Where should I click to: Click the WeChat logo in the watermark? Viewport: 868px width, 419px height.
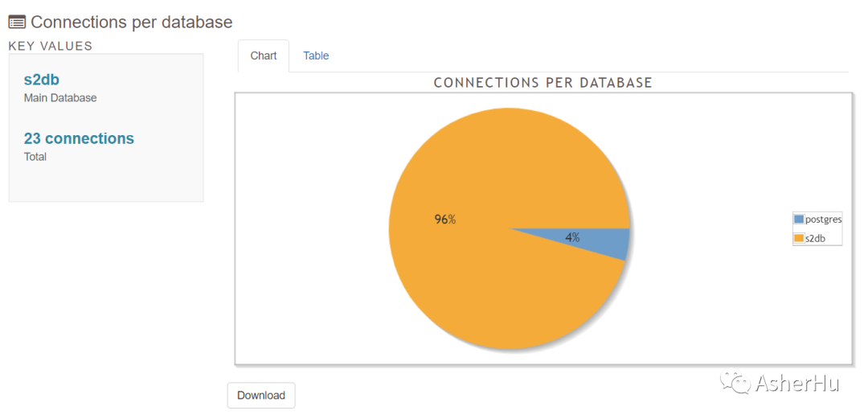(735, 381)
